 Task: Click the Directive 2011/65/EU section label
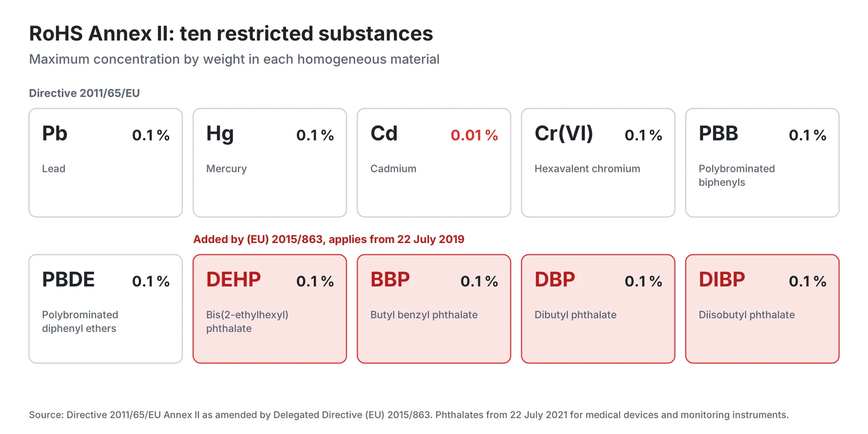click(84, 93)
